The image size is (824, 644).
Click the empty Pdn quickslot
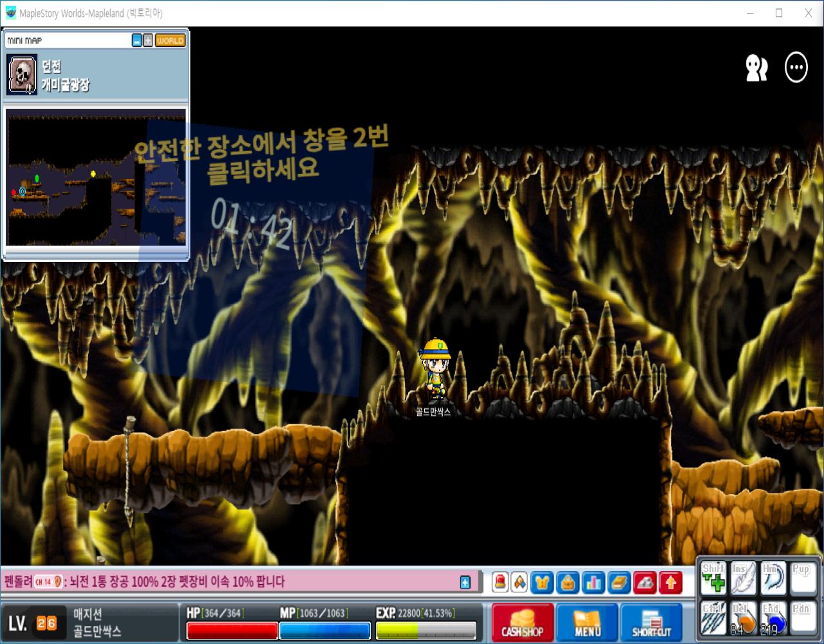coord(803,617)
